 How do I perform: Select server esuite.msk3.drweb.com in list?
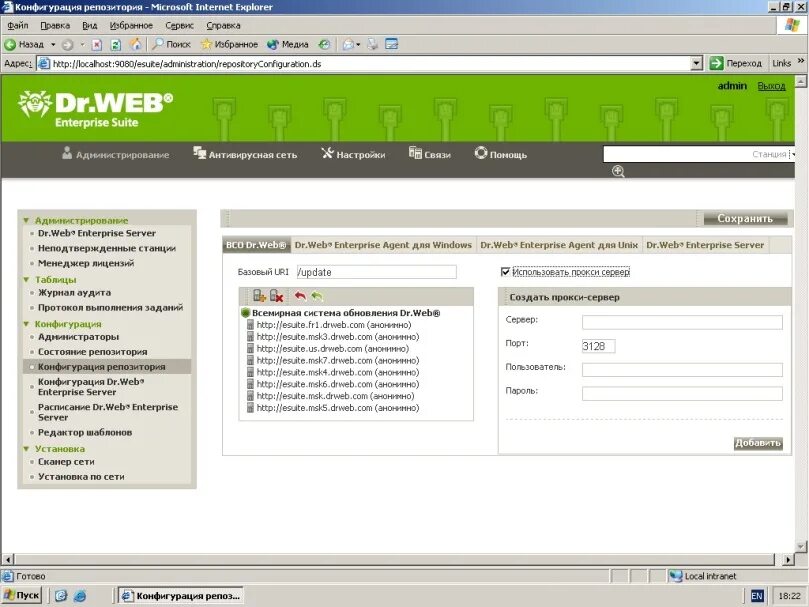click(x=338, y=337)
